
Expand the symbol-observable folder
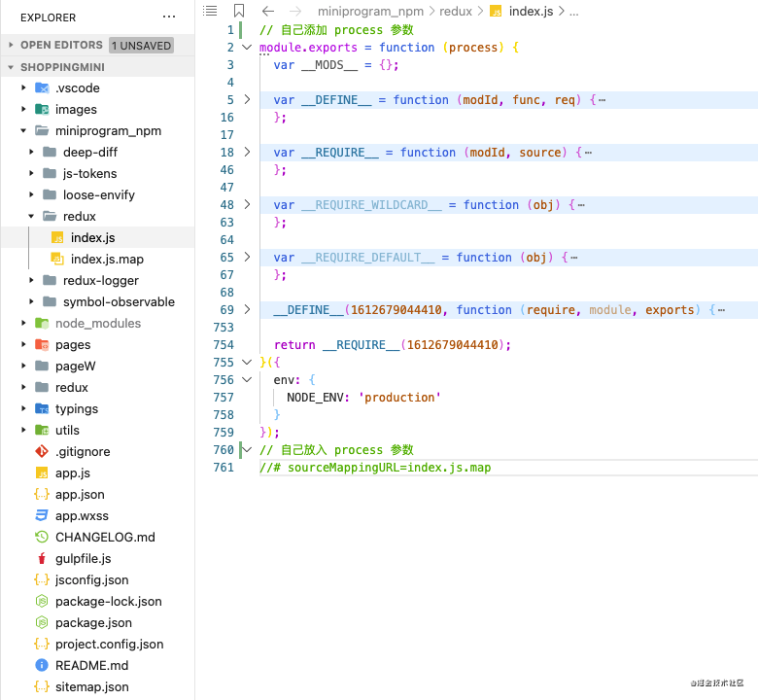(x=31, y=301)
